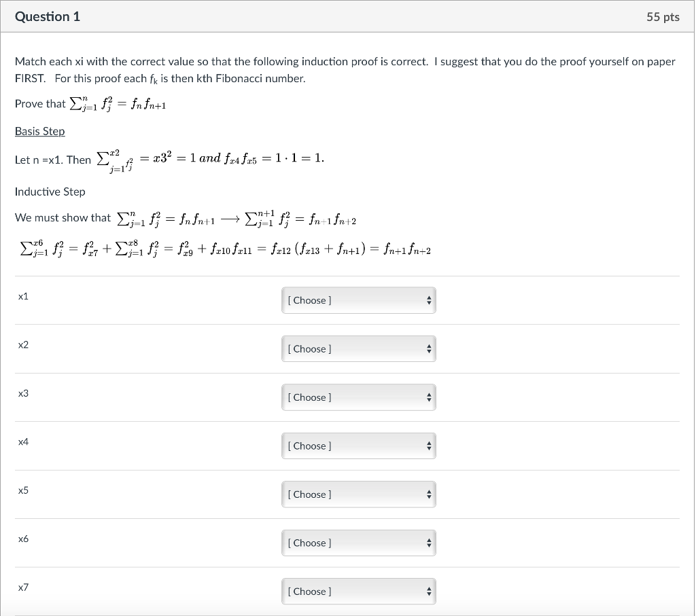
Task: Click the x4 row label
Action: coord(24,442)
